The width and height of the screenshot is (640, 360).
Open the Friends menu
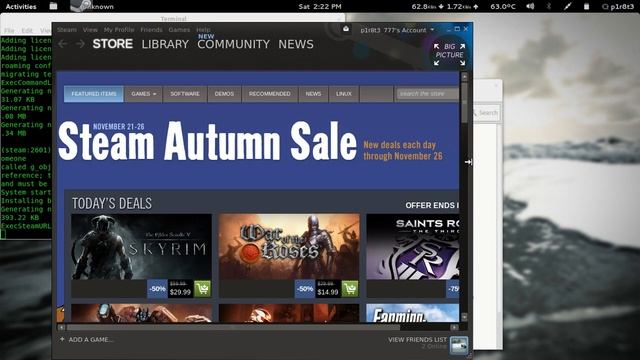(x=151, y=30)
